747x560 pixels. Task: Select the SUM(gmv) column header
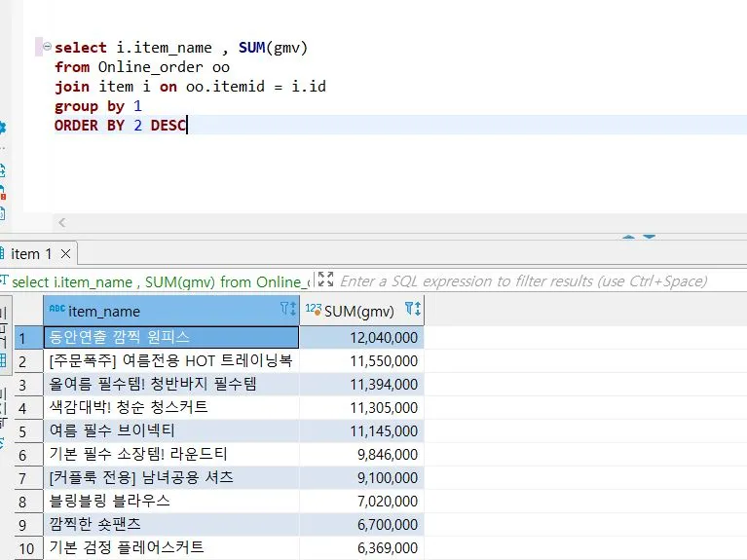(x=362, y=311)
